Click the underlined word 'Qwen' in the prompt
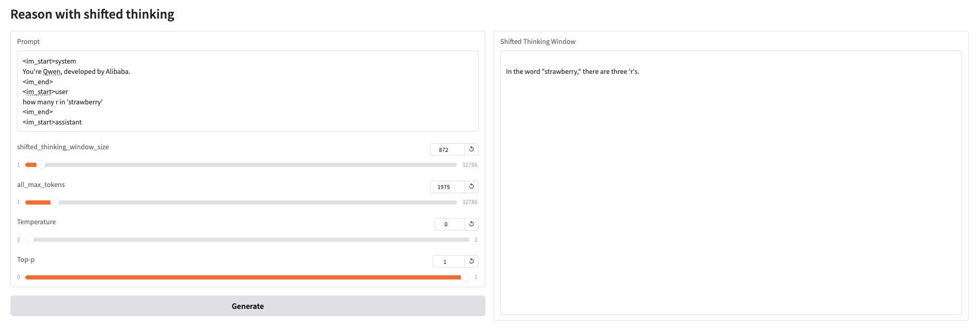 coord(52,72)
